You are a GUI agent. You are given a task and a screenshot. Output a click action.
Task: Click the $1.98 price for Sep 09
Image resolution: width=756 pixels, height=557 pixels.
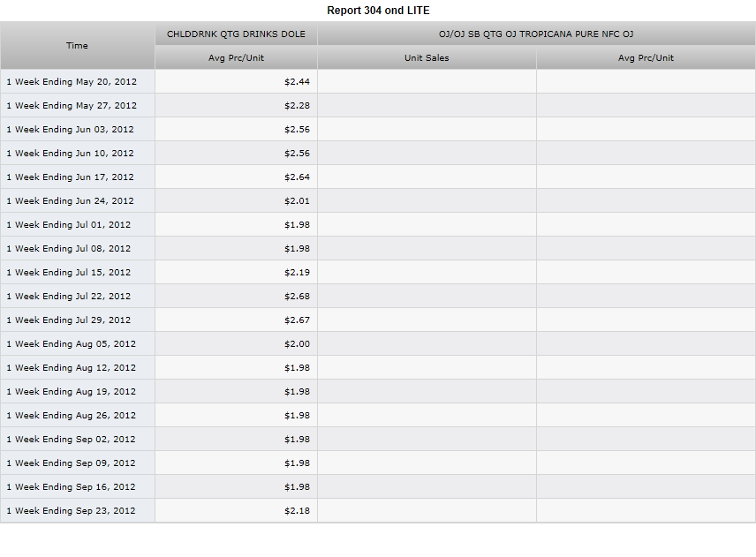pos(297,463)
